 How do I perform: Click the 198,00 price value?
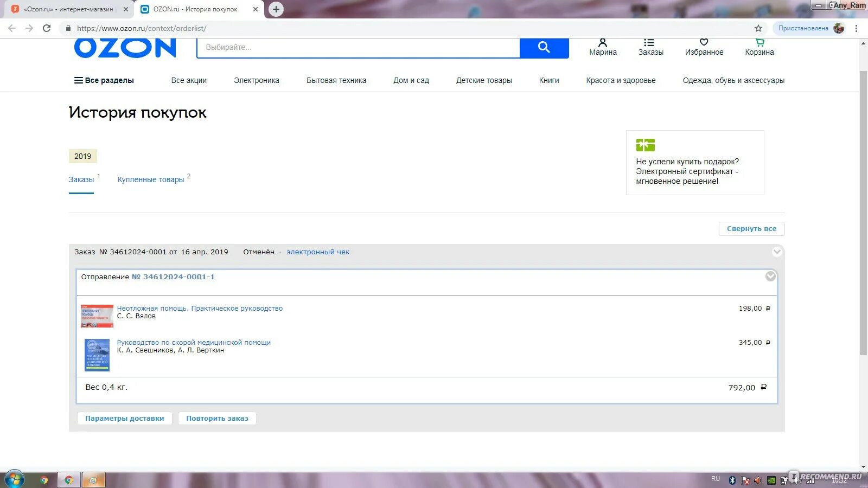coord(754,309)
